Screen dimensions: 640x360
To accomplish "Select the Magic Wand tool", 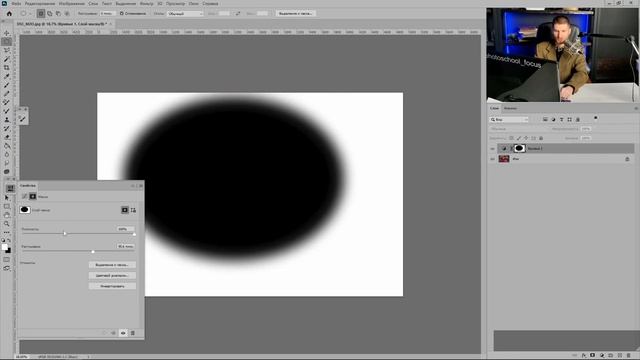I will [7, 59].
